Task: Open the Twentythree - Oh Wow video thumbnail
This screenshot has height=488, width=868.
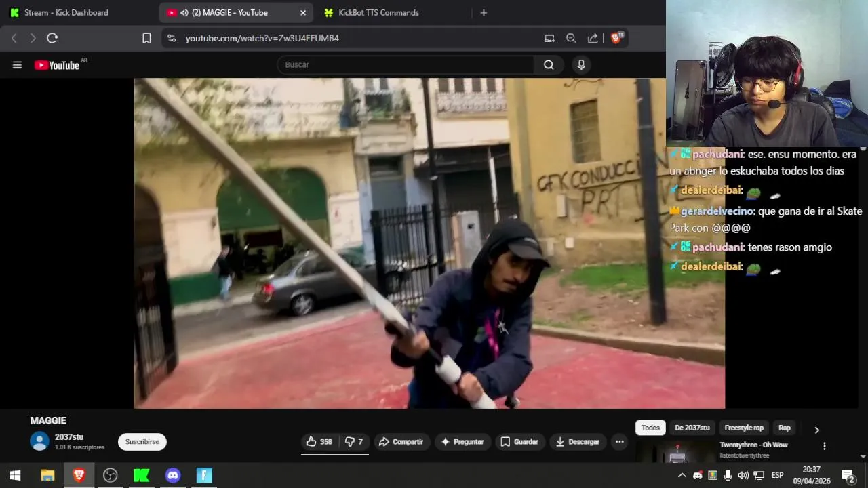Action: click(x=675, y=451)
